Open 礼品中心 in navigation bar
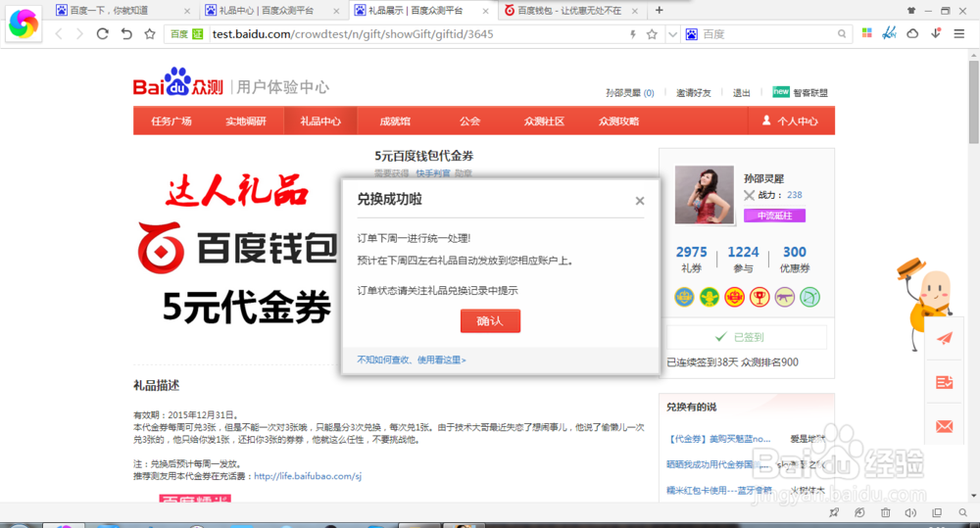Viewport: 980px width, 528px height. click(x=320, y=121)
